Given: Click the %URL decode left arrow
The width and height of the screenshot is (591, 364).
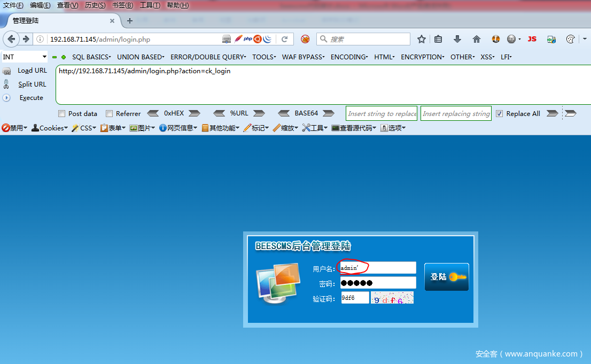Looking at the screenshot, I should tap(219, 113).
